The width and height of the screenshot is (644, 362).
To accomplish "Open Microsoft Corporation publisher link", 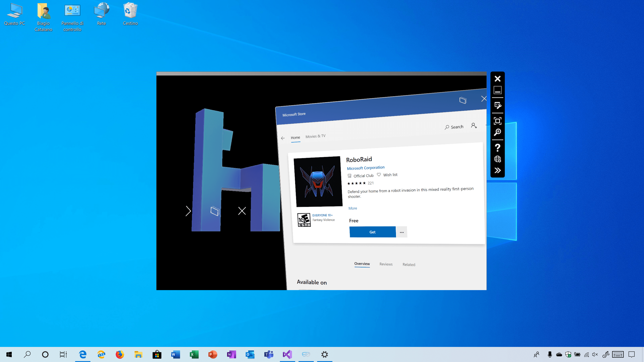I will click(366, 168).
